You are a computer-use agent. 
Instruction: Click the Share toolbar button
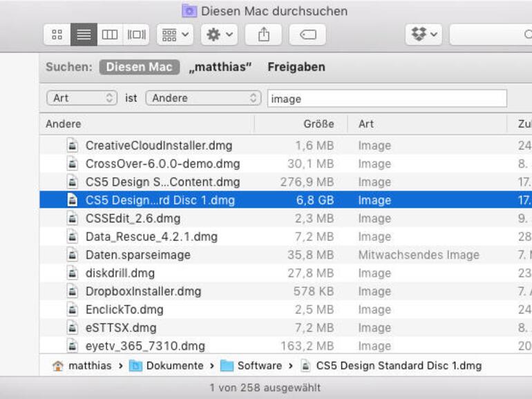click(x=264, y=35)
